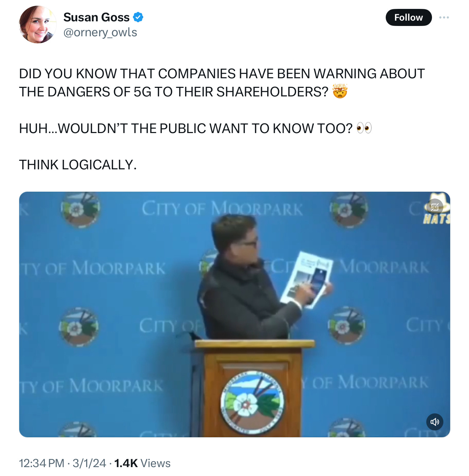Open the three-dot more options menu
The image size is (469, 476).
(444, 17)
